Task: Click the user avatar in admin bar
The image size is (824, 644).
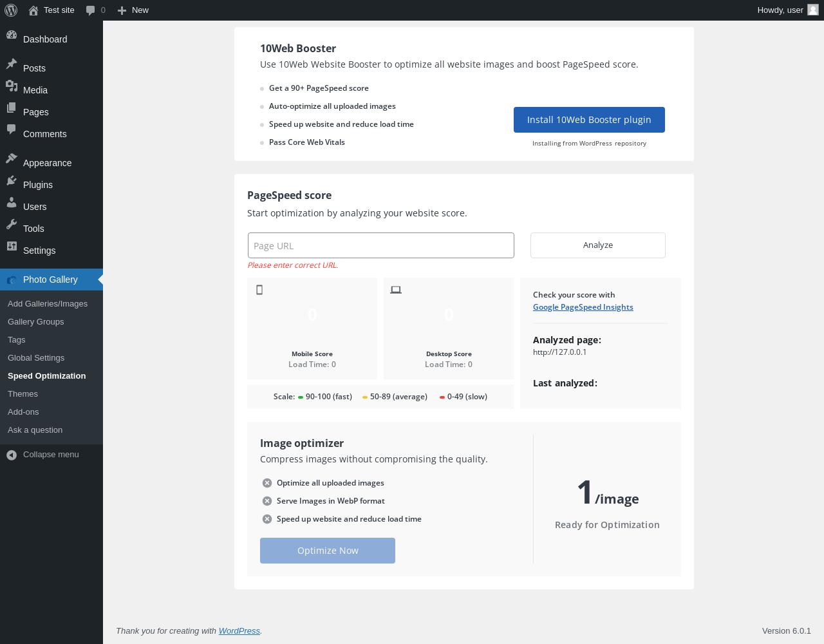Action: tap(813, 10)
